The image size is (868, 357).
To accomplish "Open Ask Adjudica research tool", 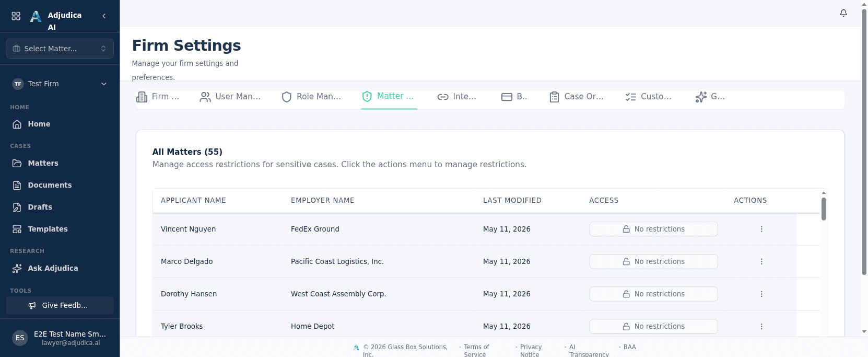I will click(60, 268).
